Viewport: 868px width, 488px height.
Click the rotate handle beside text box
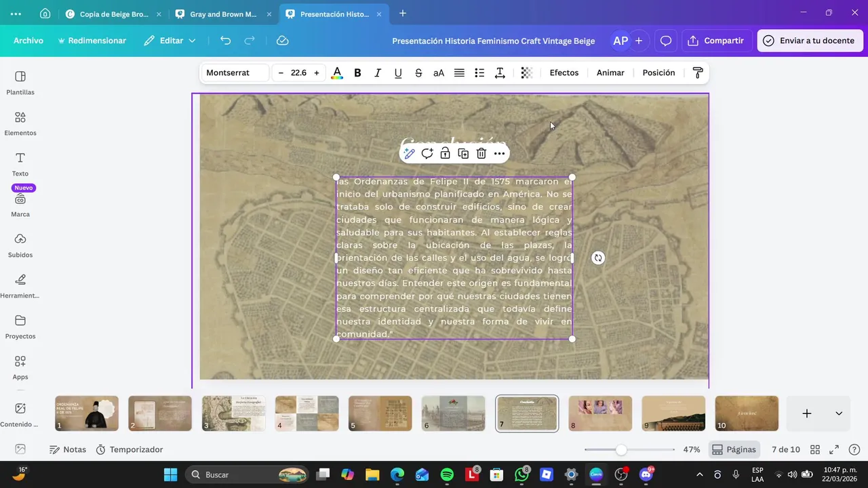[597, 258]
